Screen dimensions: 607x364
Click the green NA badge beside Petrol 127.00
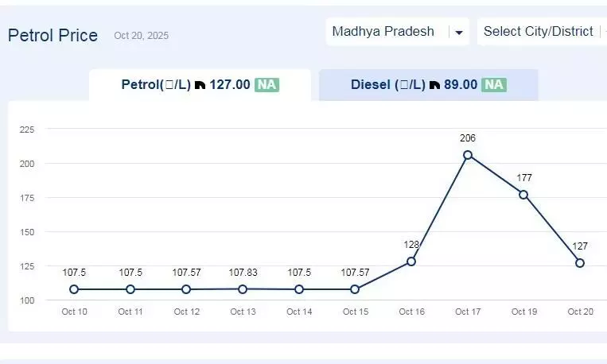pyautogui.click(x=267, y=84)
